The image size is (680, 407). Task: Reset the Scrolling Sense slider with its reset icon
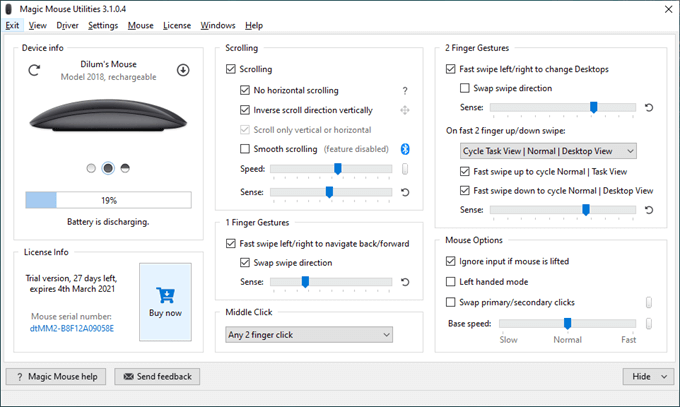pos(405,191)
